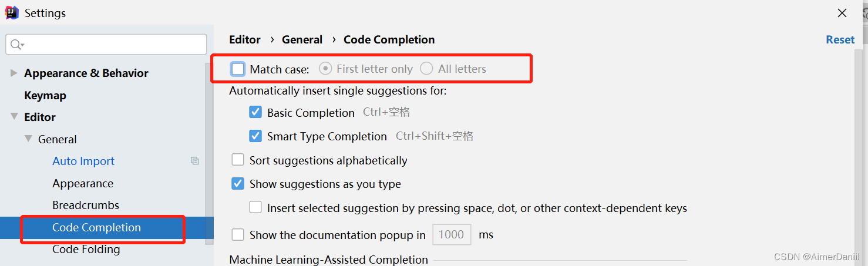The image size is (868, 266).
Task: Click the IntelliJ logo icon in title bar
Action: click(12, 12)
